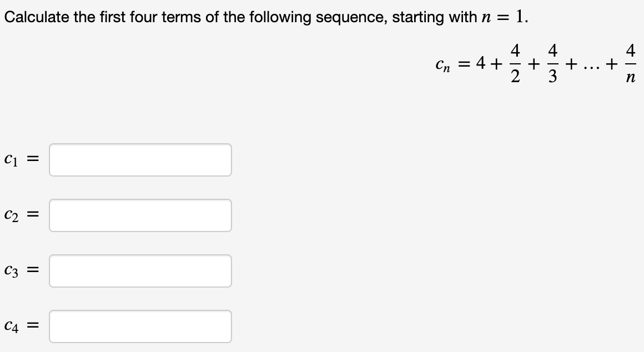Viewport: 644px width, 352px height.
Task: Click the c1 answer input field
Action: pos(140,160)
